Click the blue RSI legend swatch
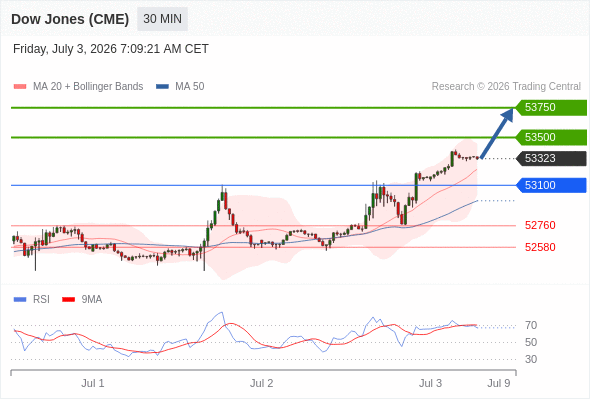This screenshot has width=590, height=400. pyautogui.click(x=20, y=300)
